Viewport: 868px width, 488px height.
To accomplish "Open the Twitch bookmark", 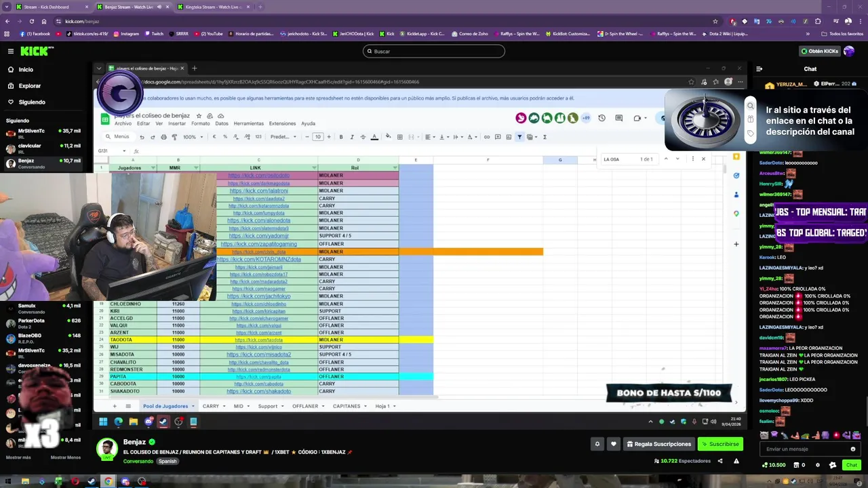I will (x=154, y=33).
